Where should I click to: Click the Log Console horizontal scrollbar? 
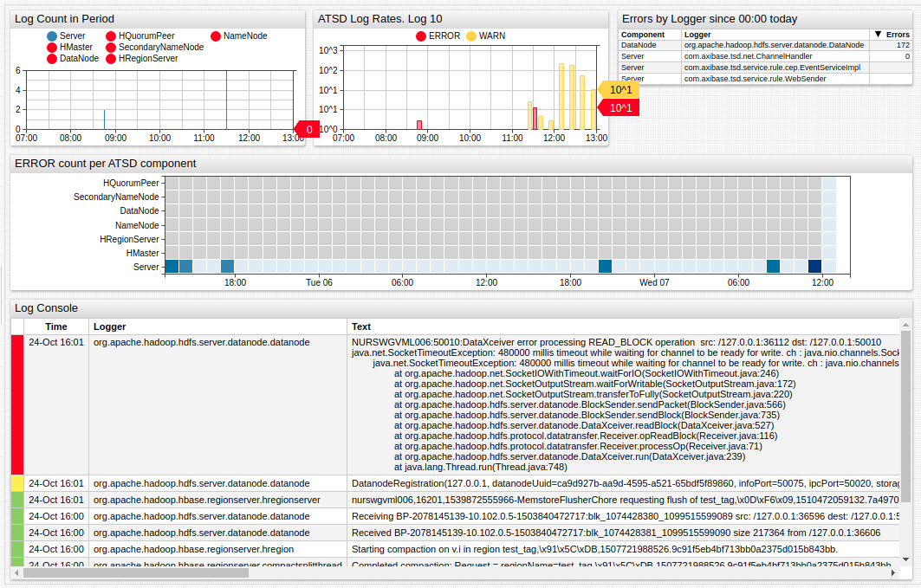(x=433, y=572)
